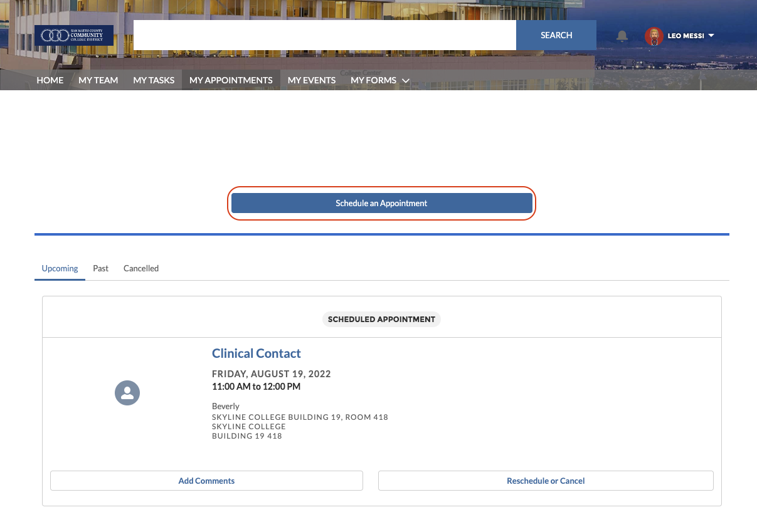Viewport: 757px width, 532px height.
Task: Click the San Mateo Community College District logo
Action: pyautogui.click(x=74, y=35)
